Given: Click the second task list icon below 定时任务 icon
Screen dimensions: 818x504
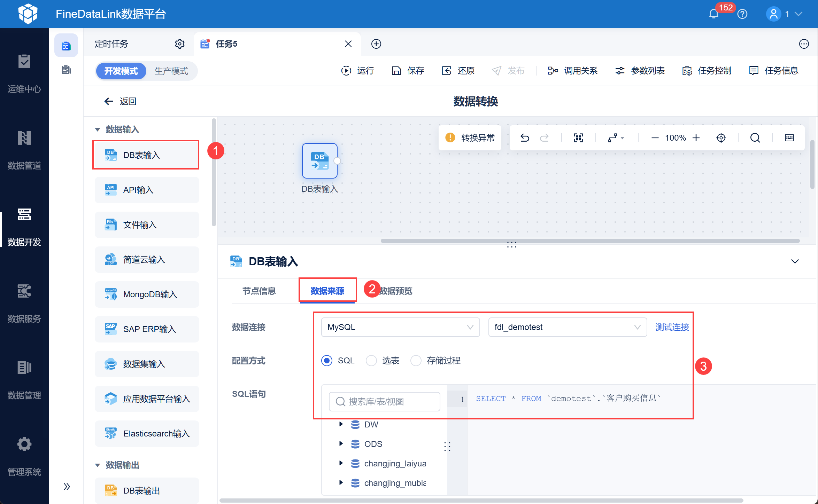Looking at the screenshot, I should pyautogui.click(x=66, y=70).
